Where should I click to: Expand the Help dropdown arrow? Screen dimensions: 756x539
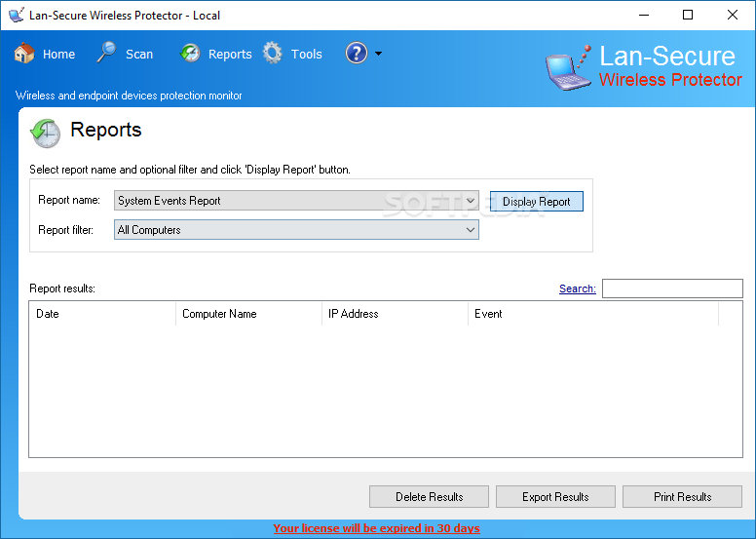pos(378,54)
